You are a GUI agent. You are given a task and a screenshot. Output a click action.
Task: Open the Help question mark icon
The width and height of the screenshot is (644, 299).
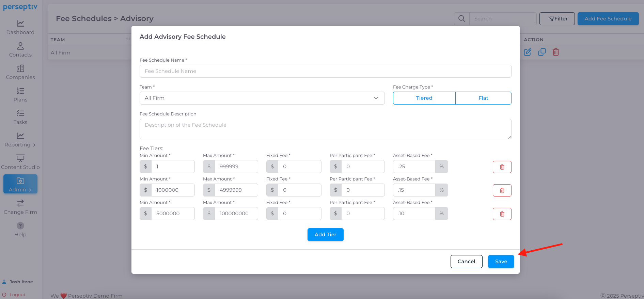point(20,226)
